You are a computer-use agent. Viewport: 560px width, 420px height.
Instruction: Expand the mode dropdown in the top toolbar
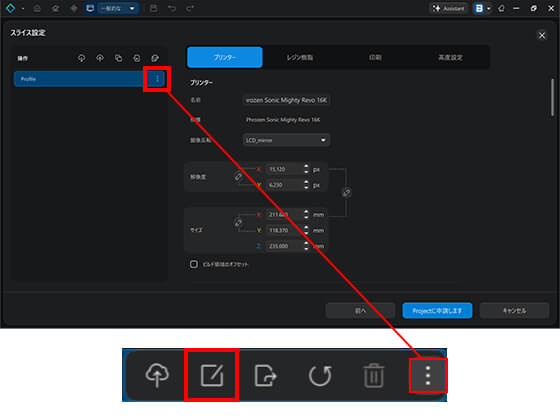[x=132, y=9]
